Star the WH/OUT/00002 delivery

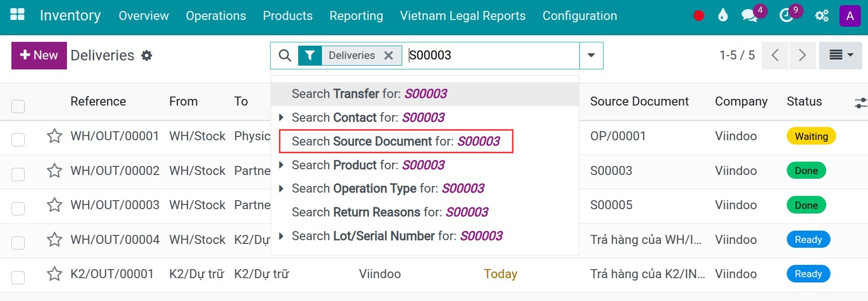click(55, 171)
